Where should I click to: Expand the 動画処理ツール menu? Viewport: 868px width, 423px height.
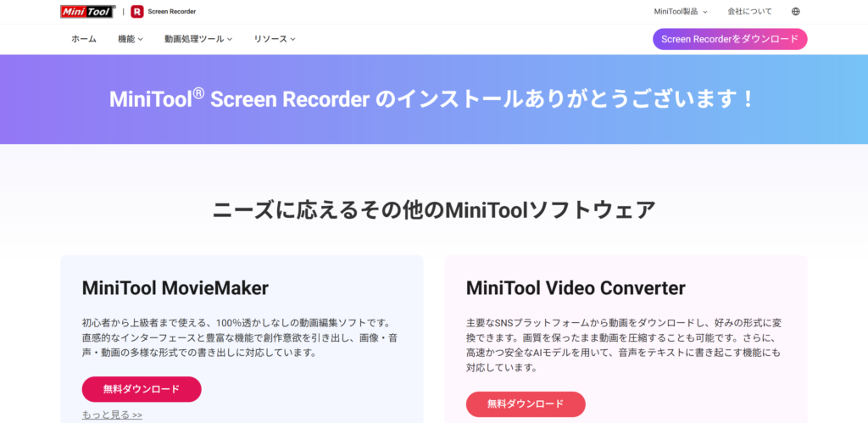[198, 39]
